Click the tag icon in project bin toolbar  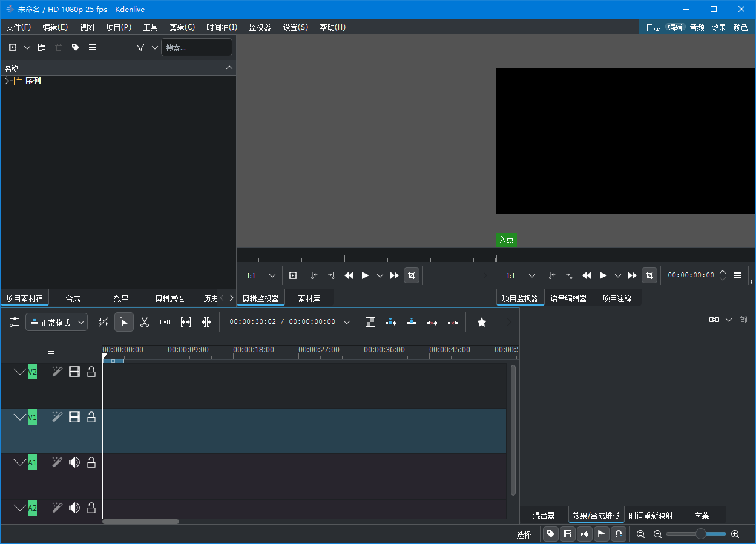coord(76,47)
